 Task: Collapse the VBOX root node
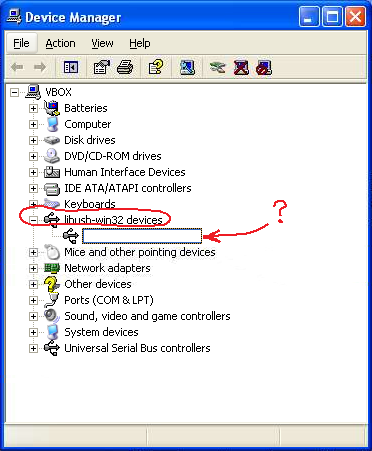[14, 92]
